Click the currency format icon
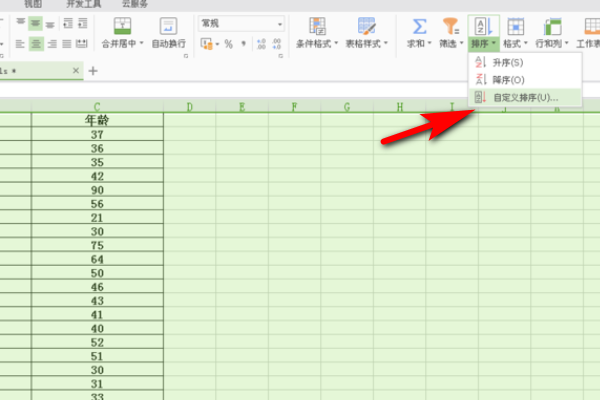 click(207, 44)
